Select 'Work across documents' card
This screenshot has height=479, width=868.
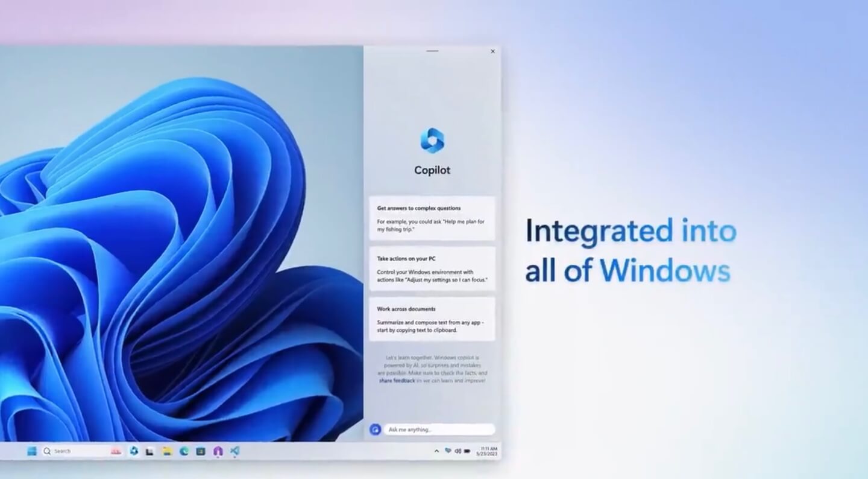(432, 319)
